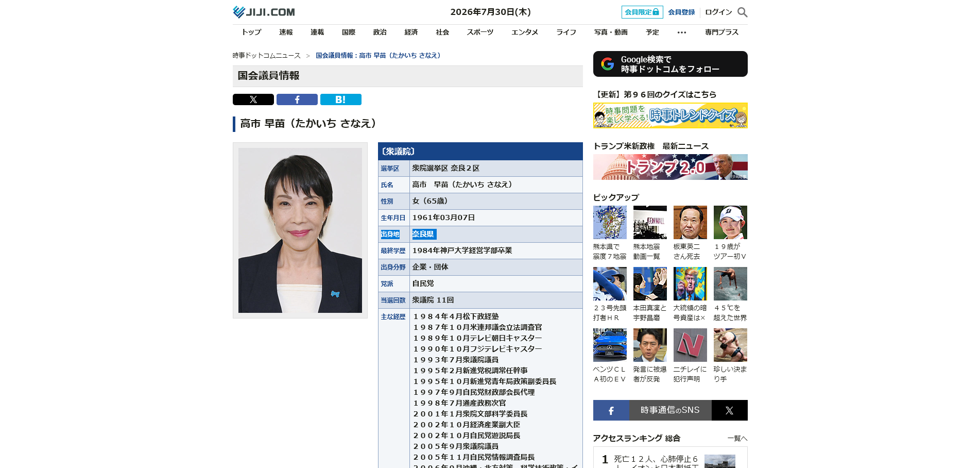Open the search magnifier icon
Image resolution: width=980 pixels, height=468 pixels.
tap(742, 12)
